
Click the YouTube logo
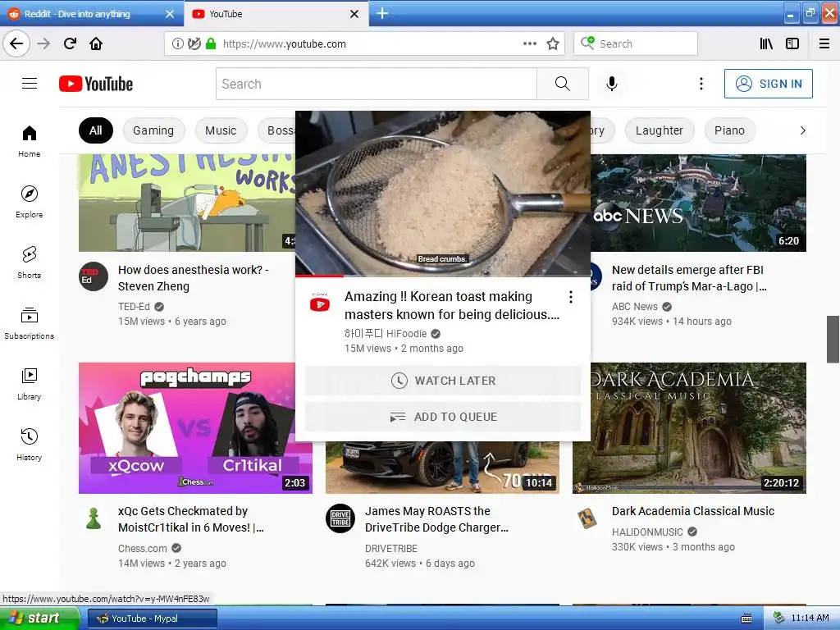point(96,84)
